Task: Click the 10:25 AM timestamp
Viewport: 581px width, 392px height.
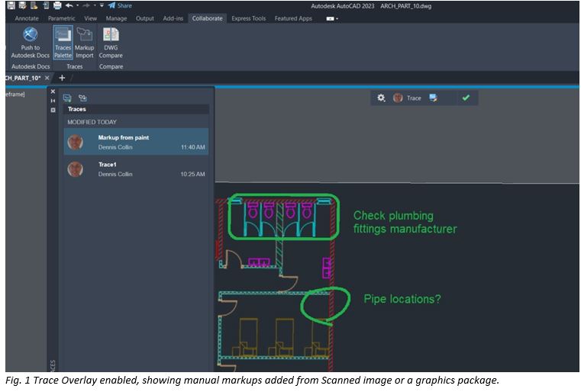Action: 192,175
